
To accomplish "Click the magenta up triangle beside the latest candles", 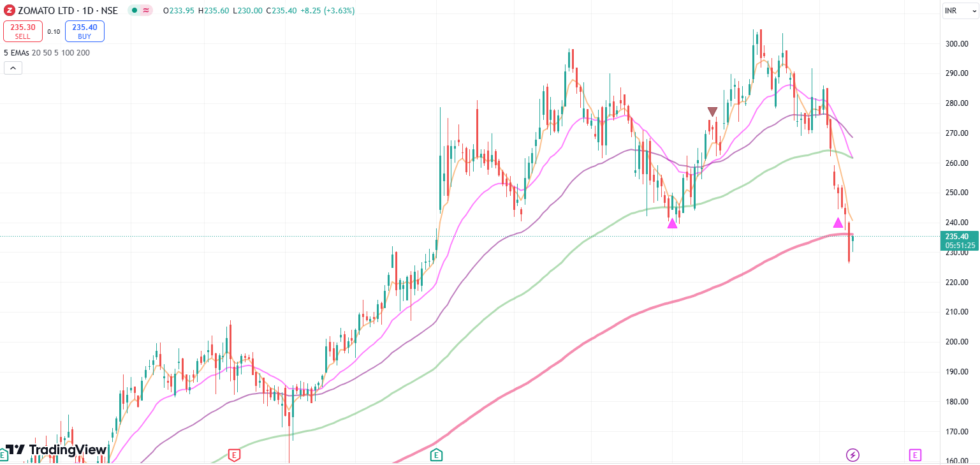I will pyautogui.click(x=838, y=223).
